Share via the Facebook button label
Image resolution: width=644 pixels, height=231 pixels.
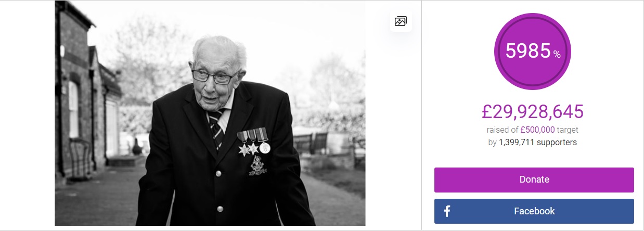[x=534, y=211]
